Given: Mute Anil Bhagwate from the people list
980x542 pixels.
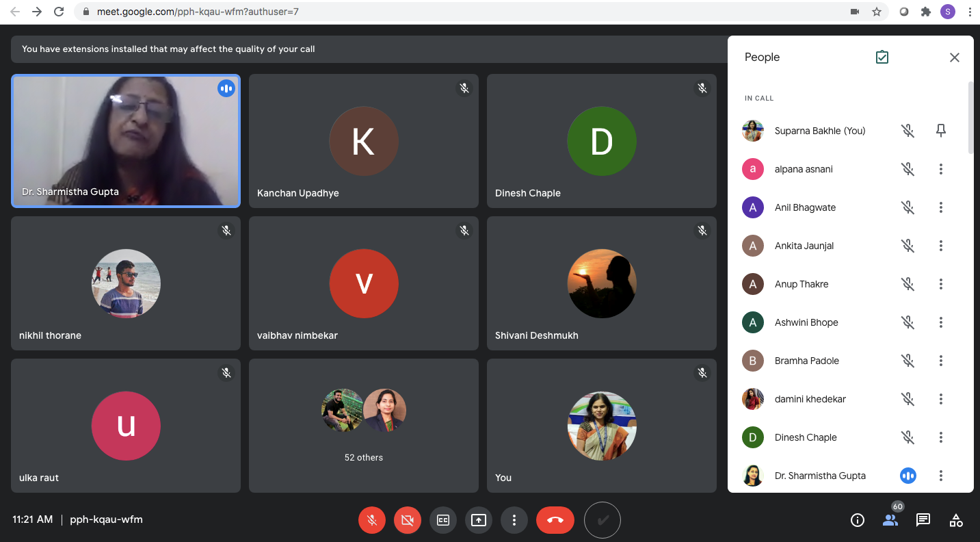Looking at the screenshot, I should tap(908, 207).
